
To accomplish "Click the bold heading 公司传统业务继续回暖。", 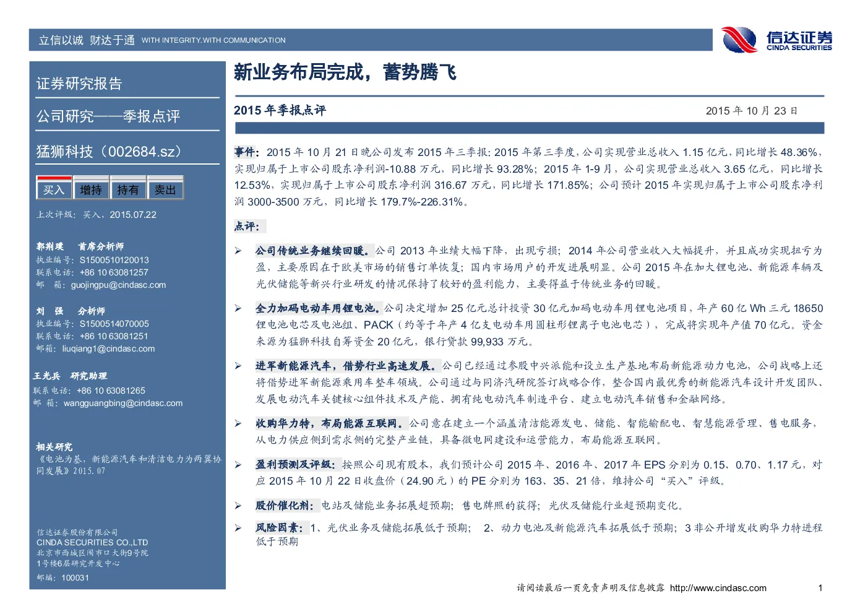I will [315, 251].
